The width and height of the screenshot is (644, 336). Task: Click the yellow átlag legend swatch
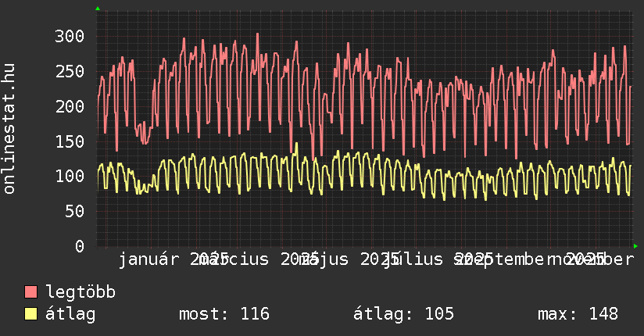pyautogui.click(x=31, y=314)
